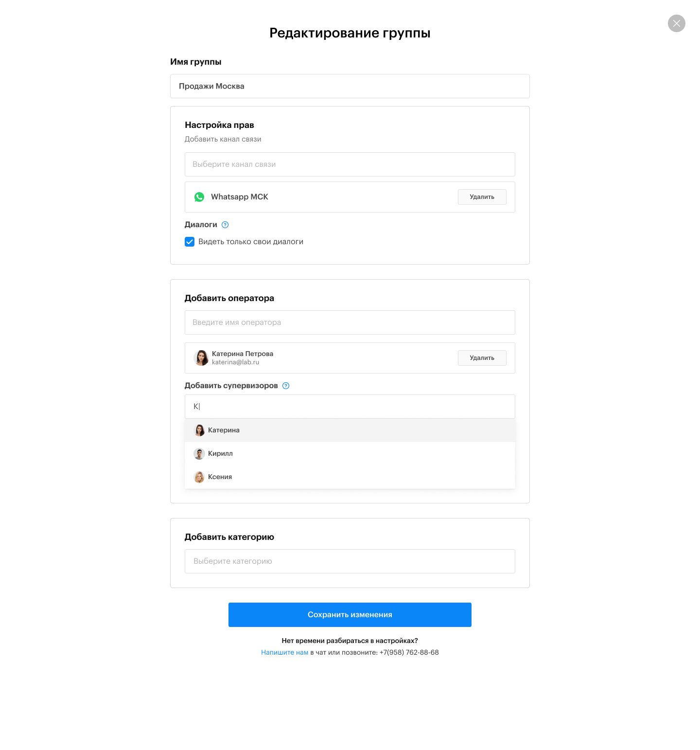Delete operator Катерина Петрова
This screenshot has width=700, height=750.
[482, 358]
